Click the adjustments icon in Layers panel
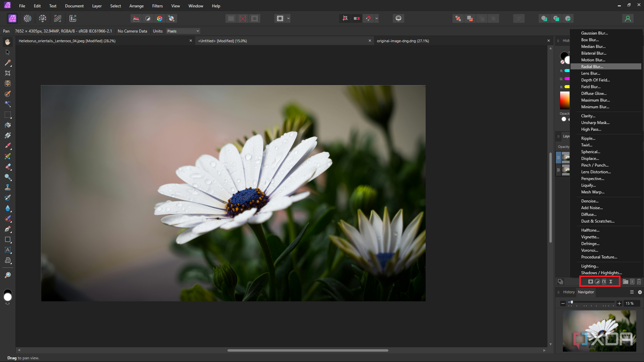 (597, 282)
